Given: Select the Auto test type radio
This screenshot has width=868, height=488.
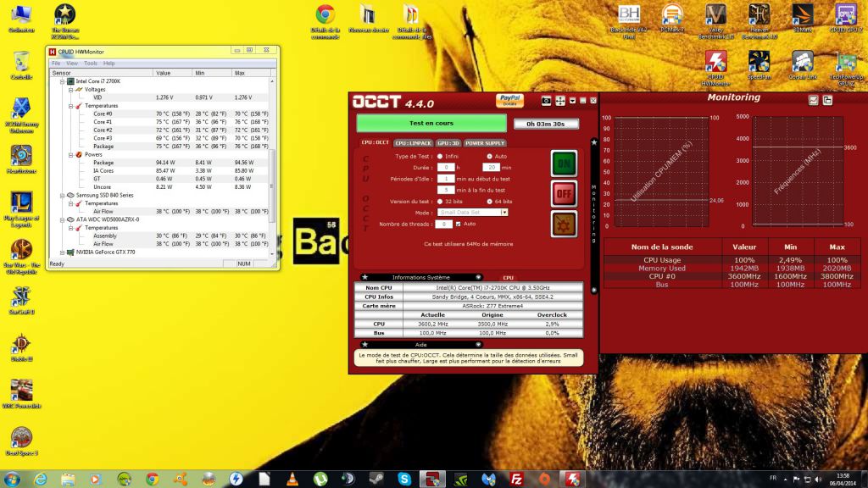Looking at the screenshot, I should click(489, 157).
